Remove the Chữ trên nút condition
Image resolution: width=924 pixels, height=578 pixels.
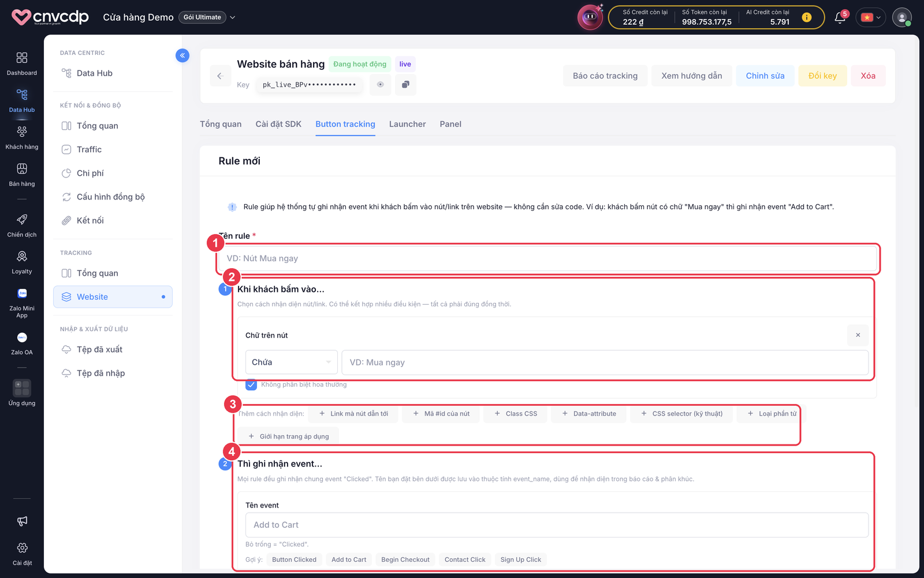(858, 335)
